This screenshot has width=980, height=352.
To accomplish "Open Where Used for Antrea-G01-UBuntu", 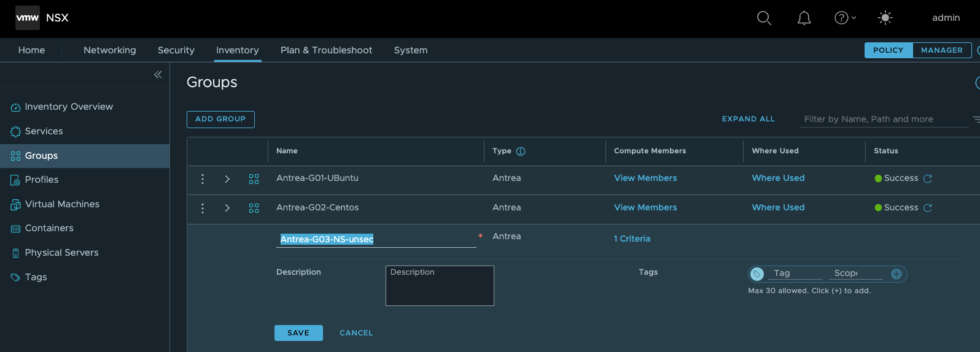I will [778, 178].
